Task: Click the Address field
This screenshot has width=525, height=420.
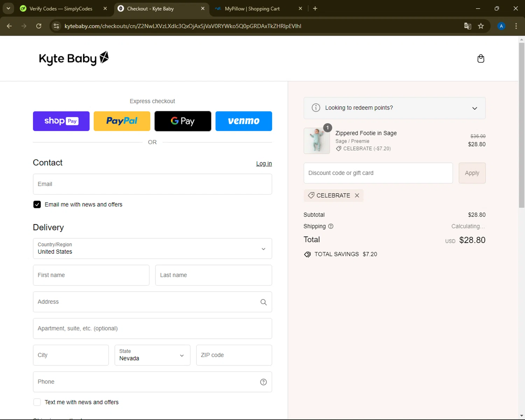Action: [x=152, y=302]
